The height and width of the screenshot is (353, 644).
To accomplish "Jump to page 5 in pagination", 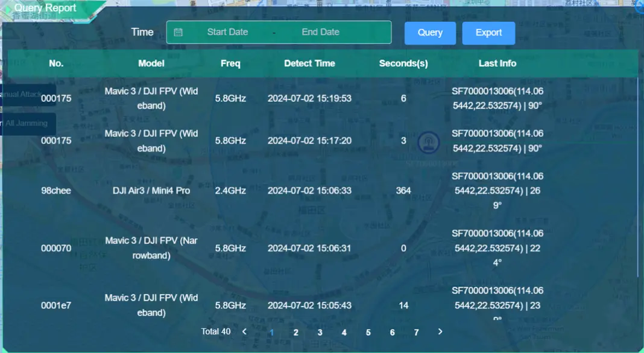I will coord(368,332).
